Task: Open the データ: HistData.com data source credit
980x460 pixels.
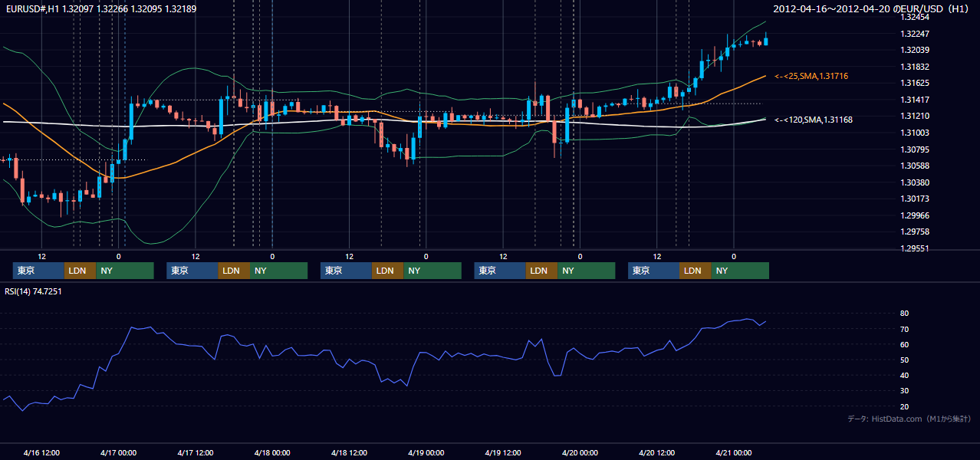Action: point(909,419)
